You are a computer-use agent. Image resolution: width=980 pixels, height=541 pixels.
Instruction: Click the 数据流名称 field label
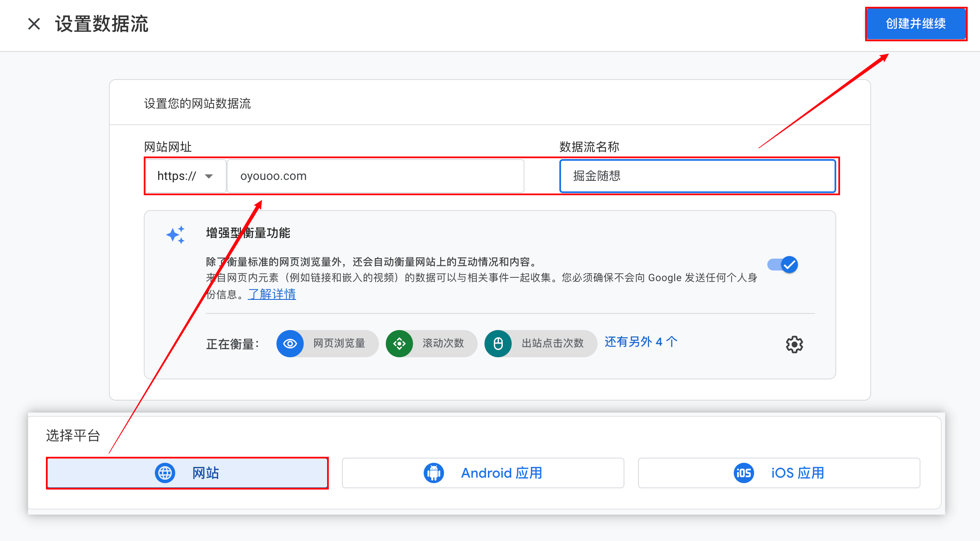point(589,147)
